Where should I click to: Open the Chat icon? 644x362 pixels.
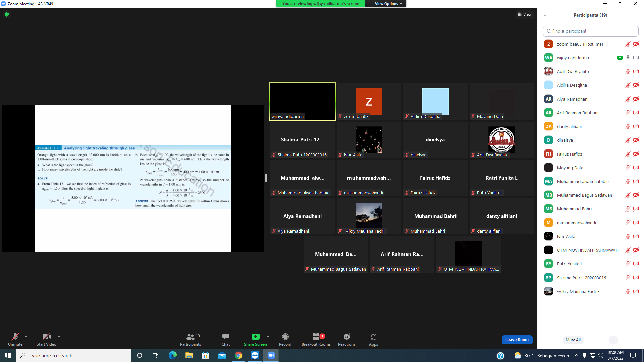point(226,336)
